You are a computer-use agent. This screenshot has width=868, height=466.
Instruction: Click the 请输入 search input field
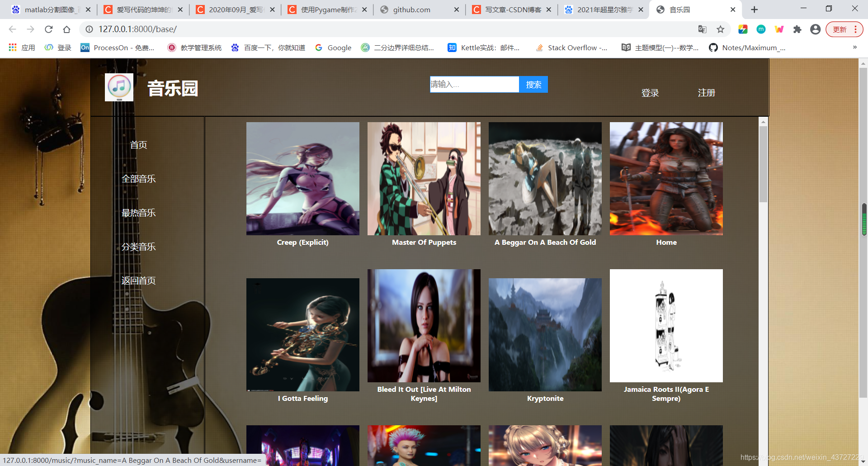474,84
